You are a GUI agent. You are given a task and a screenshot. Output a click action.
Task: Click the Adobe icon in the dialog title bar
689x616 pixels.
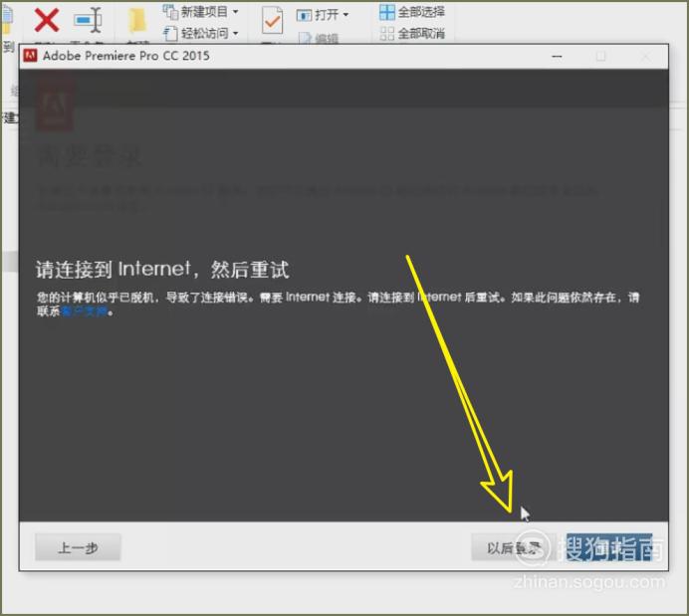point(30,56)
